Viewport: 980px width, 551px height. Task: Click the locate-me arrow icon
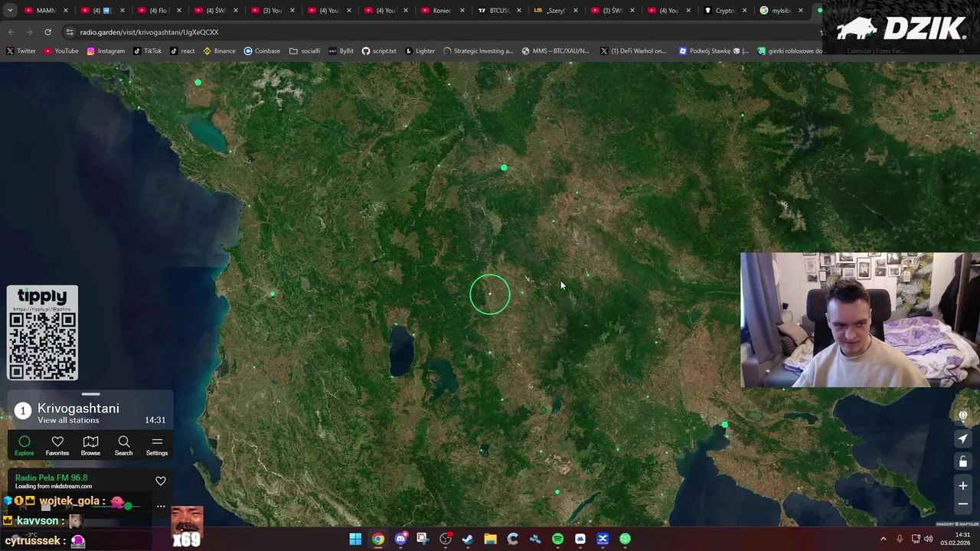[963, 439]
